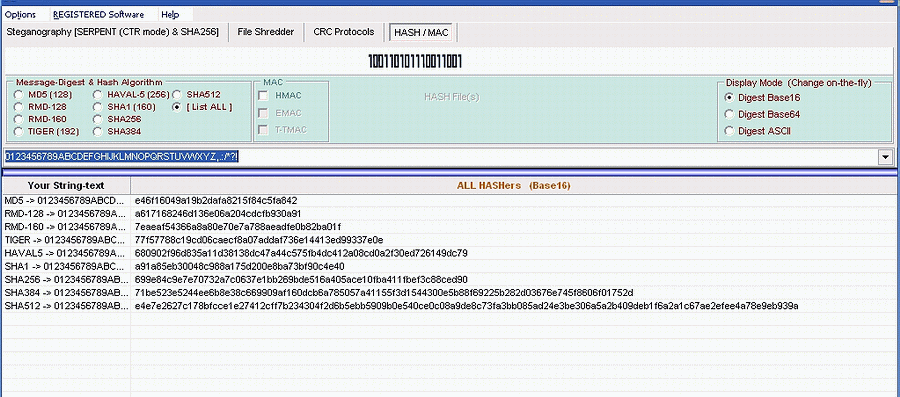
Task: Click the RMD-160 hash value 7eaeaf54366a...
Action: click(238, 227)
